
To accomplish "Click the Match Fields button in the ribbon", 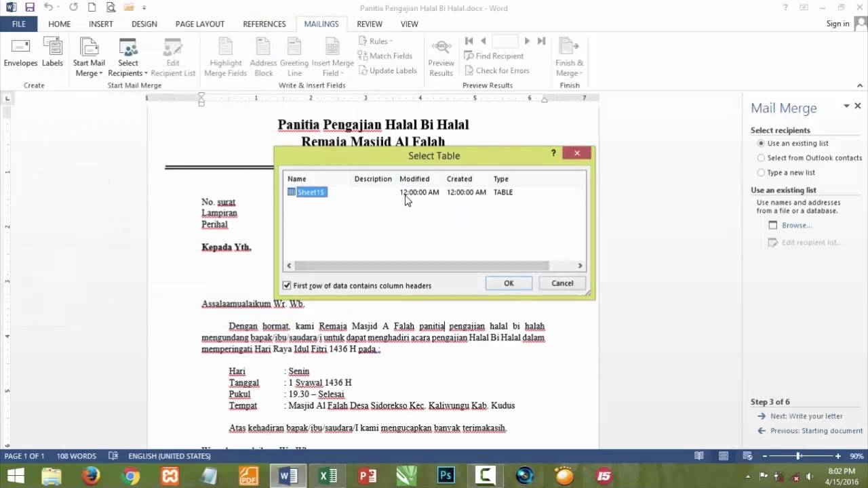I will coord(384,56).
